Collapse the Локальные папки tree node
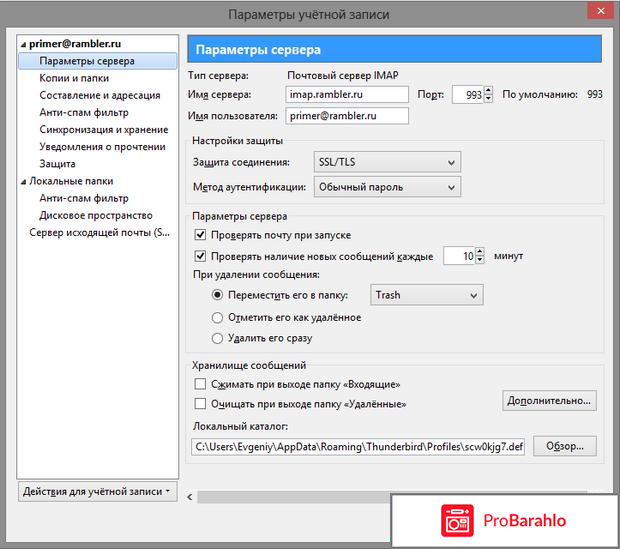Screen dimensions: 620x549 point(23,181)
